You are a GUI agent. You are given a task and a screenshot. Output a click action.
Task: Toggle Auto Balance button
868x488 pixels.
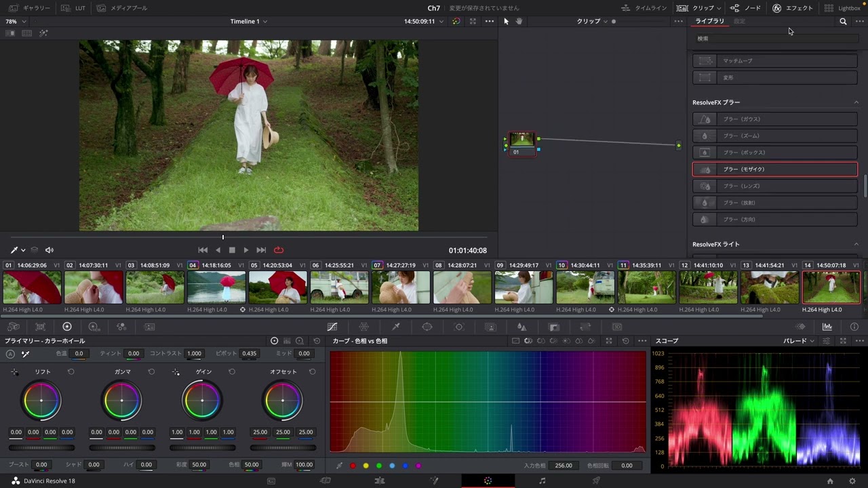click(x=10, y=354)
